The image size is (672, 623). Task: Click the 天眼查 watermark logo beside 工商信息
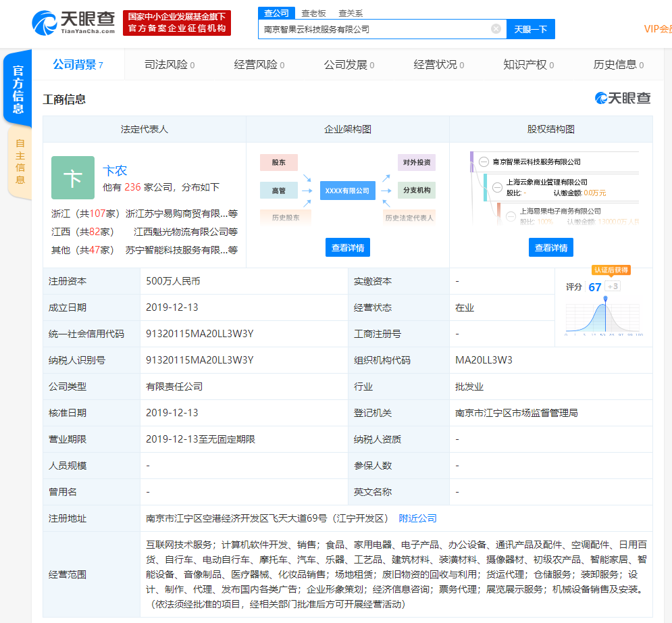tap(623, 99)
